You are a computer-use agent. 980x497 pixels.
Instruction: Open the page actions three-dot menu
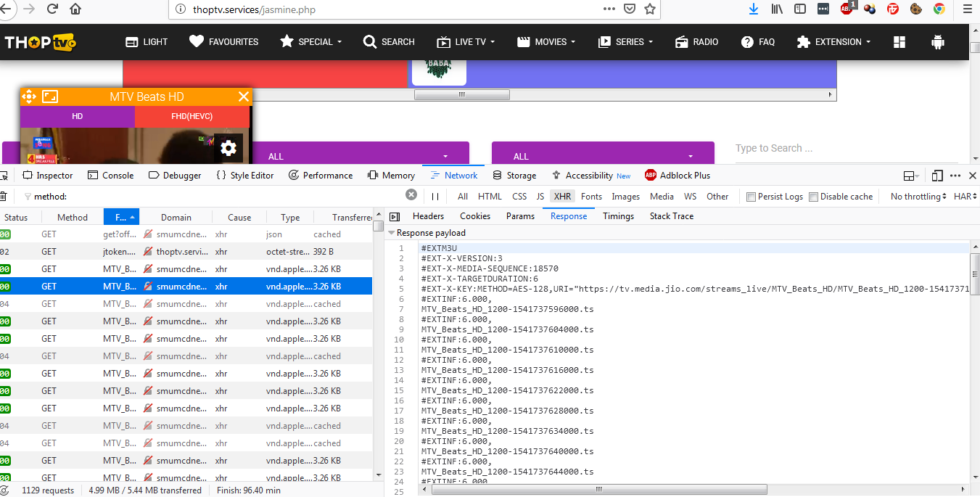[x=609, y=9]
